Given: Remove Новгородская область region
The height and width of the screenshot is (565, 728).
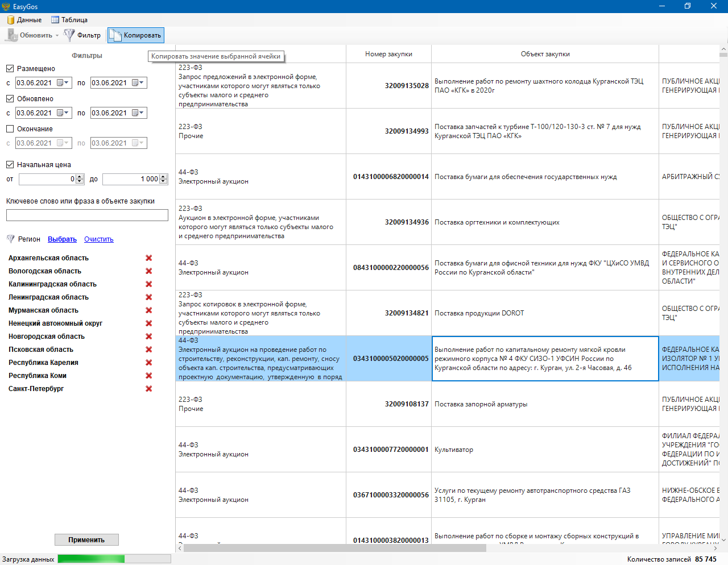Looking at the screenshot, I should coord(149,336).
